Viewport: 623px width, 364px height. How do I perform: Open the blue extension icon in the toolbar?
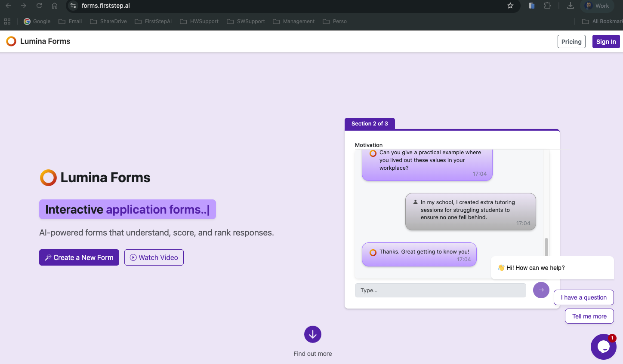click(532, 6)
